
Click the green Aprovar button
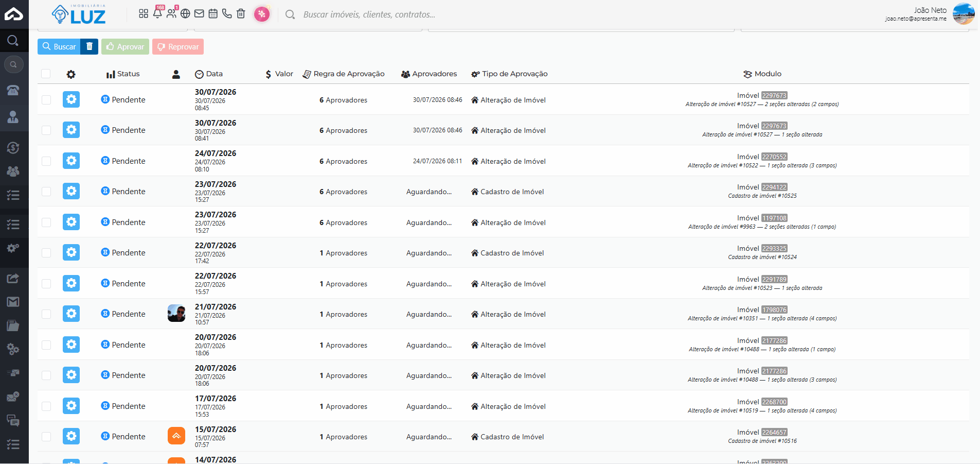pos(125,46)
